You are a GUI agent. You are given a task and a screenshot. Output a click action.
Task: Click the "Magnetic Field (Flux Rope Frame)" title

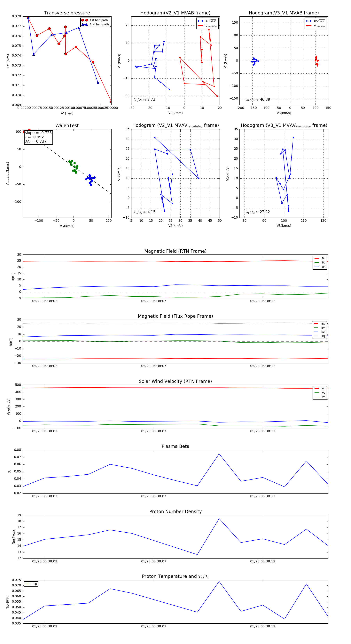point(175,316)
